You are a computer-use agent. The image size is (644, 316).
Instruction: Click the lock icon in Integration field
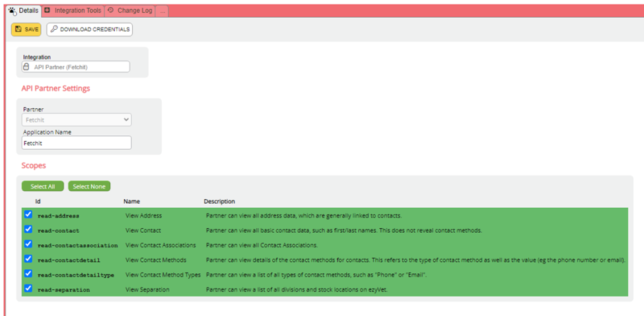coord(27,67)
